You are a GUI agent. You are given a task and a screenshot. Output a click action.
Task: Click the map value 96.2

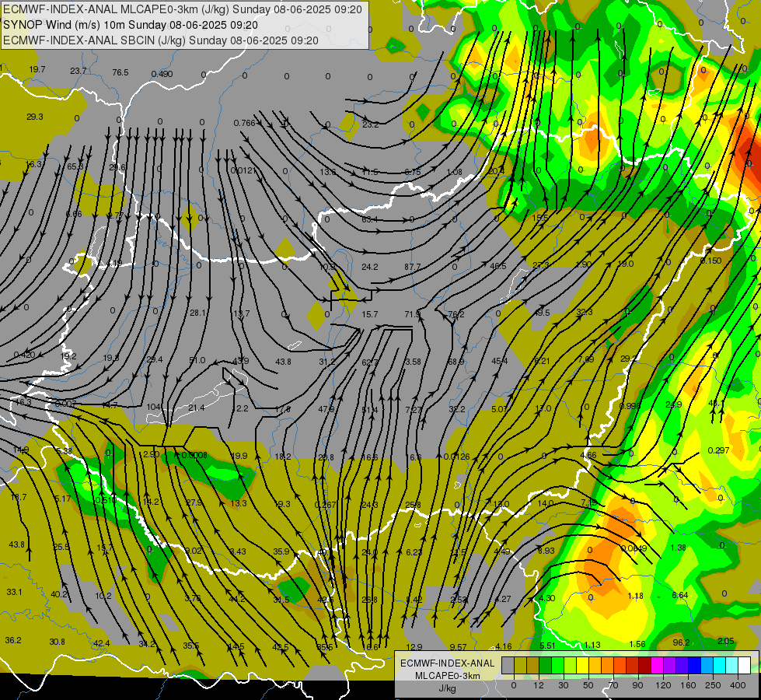[681, 642]
